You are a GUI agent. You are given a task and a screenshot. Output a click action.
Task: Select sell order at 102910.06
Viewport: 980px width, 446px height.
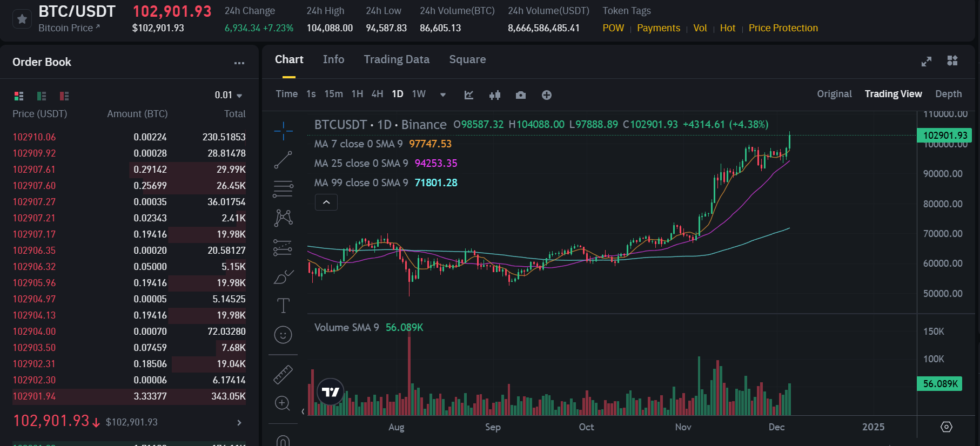point(129,137)
